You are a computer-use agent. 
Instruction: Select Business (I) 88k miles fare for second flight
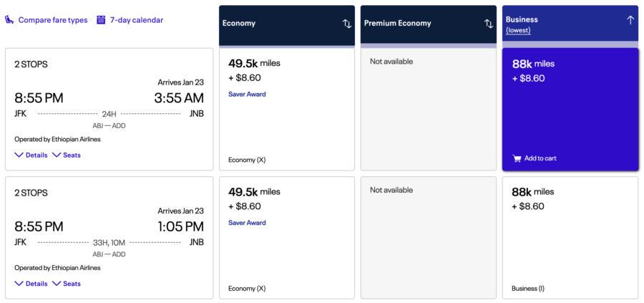[x=570, y=238]
